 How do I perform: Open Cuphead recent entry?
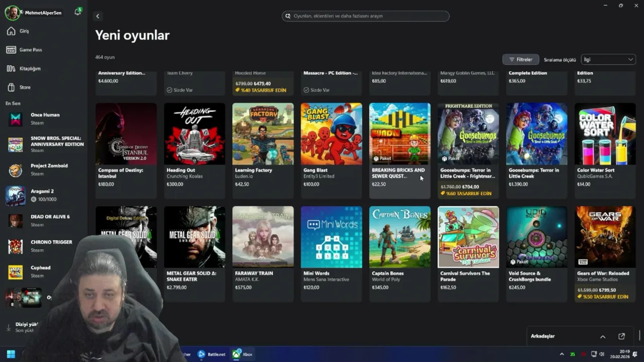(x=44, y=271)
